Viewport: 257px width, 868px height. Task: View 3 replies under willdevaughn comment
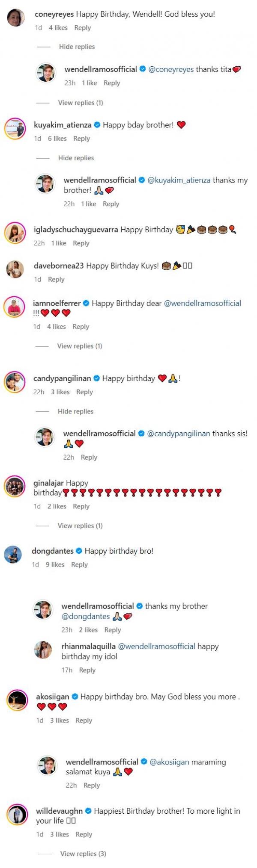(83, 854)
